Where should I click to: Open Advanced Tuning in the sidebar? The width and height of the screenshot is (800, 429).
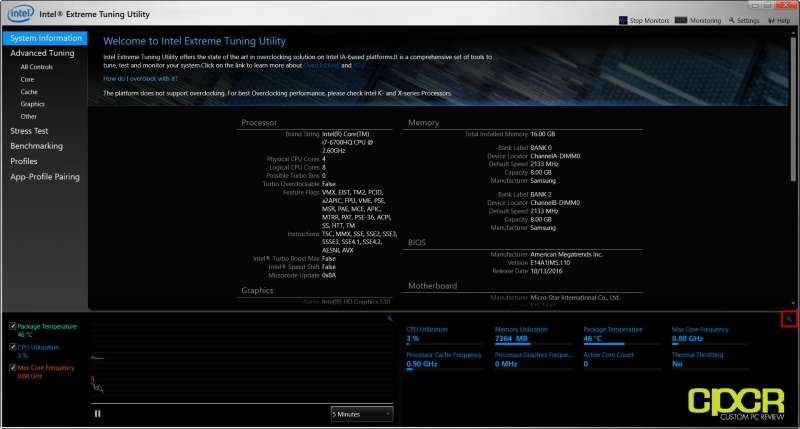coord(42,53)
